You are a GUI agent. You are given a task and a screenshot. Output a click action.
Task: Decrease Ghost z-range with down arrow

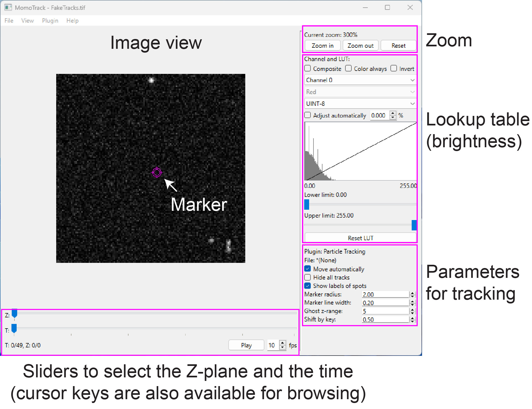tap(412, 313)
